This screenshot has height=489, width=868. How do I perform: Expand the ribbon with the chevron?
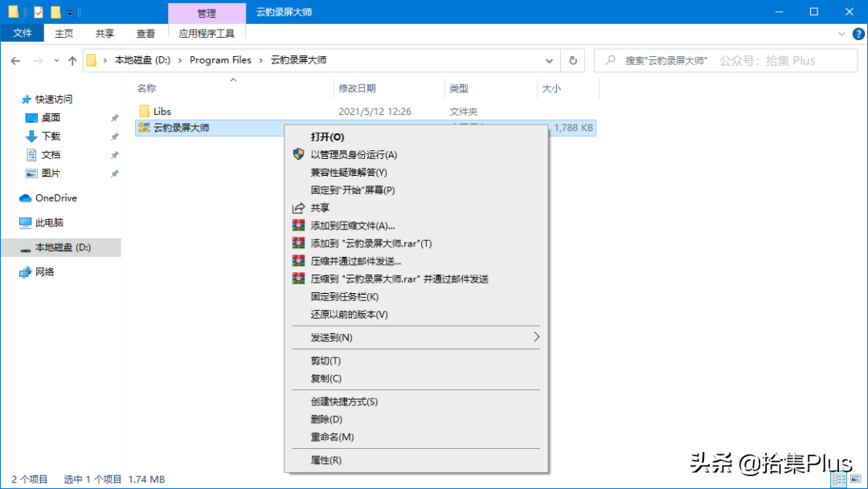[x=841, y=34]
